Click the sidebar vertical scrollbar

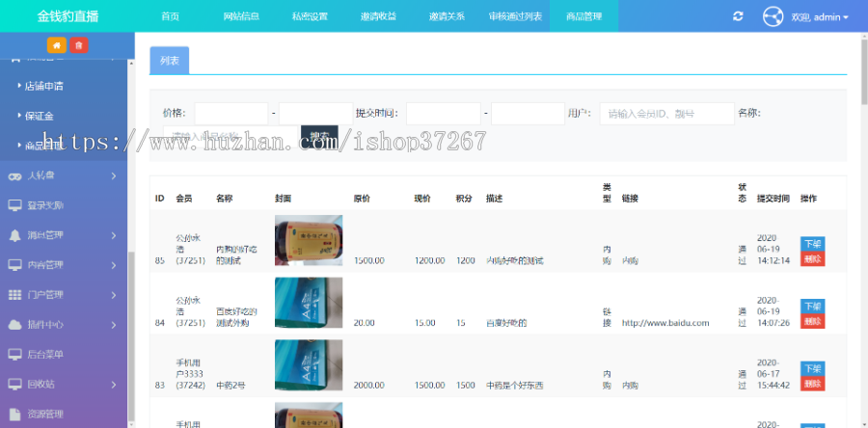point(131,337)
